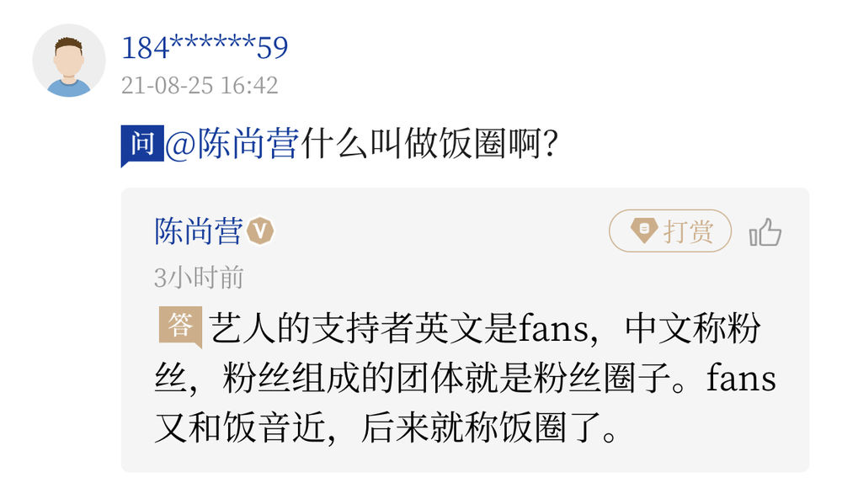This screenshot has height=504, width=842.
Task: Open answerer 陈尚营's name in reply card
Action: coord(199,231)
